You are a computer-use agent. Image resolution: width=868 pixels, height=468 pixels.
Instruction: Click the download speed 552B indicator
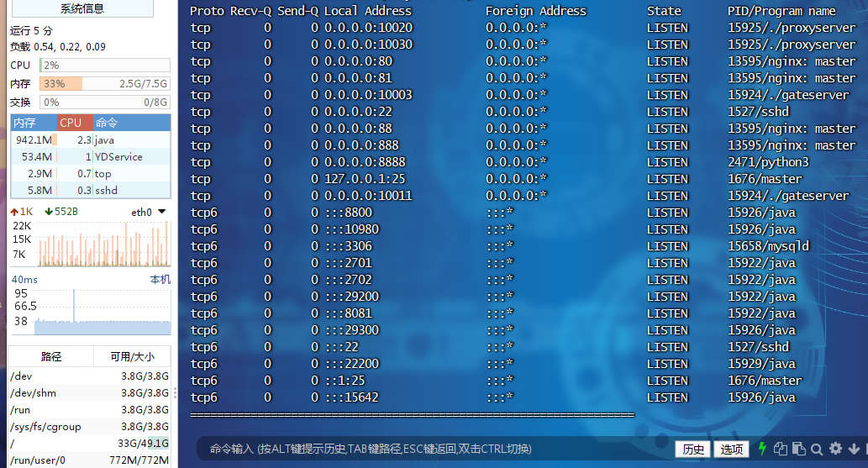[x=61, y=212]
